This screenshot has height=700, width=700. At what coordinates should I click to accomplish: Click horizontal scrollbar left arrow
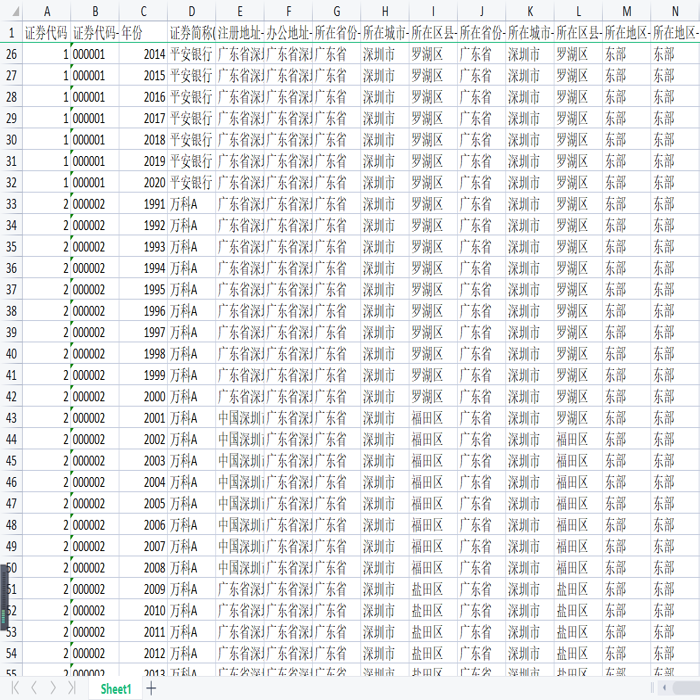tap(664, 688)
